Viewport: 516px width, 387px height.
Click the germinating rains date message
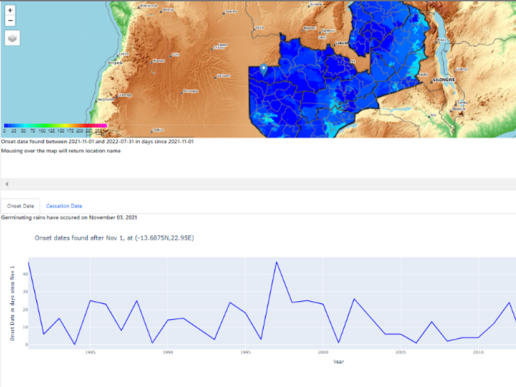pyautogui.click(x=69, y=218)
